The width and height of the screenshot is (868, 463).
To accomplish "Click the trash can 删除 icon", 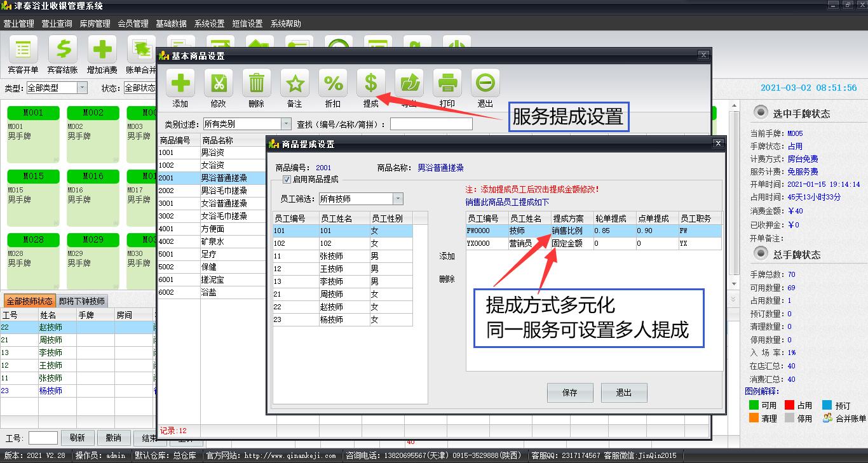I will (257, 84).
